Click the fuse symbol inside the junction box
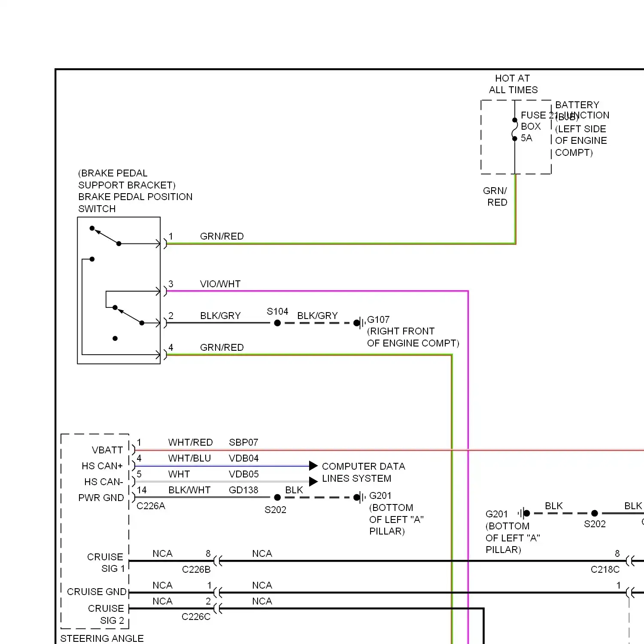The height and width of the screenshot is (644, 644). click(x=514, y=129)
